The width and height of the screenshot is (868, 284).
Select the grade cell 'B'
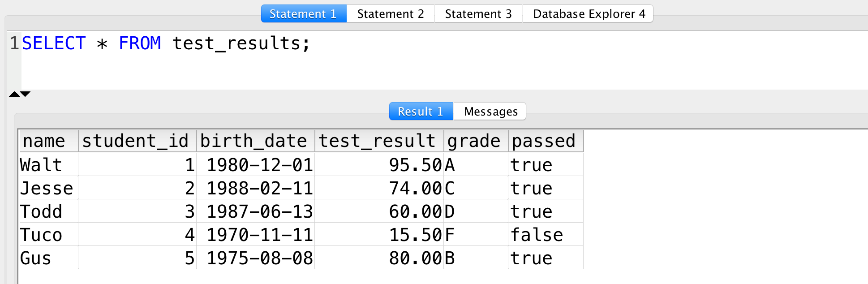476,258
